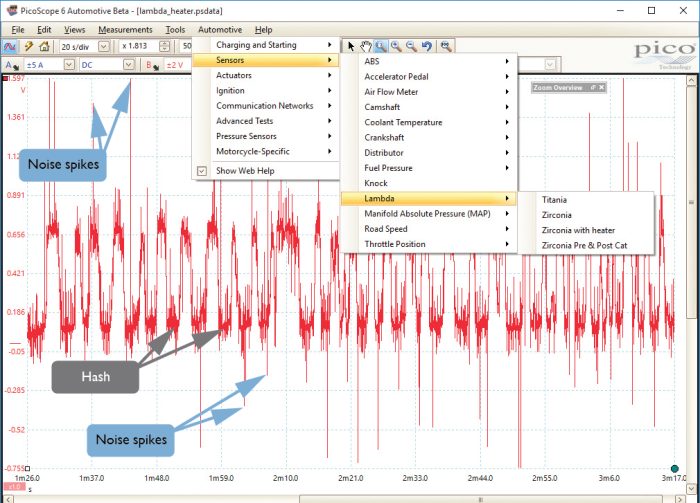Image resolution: width=700 pixels, height=503 pixels.
Task: Click the red Channel A axis marker
Action: [6, 79]
